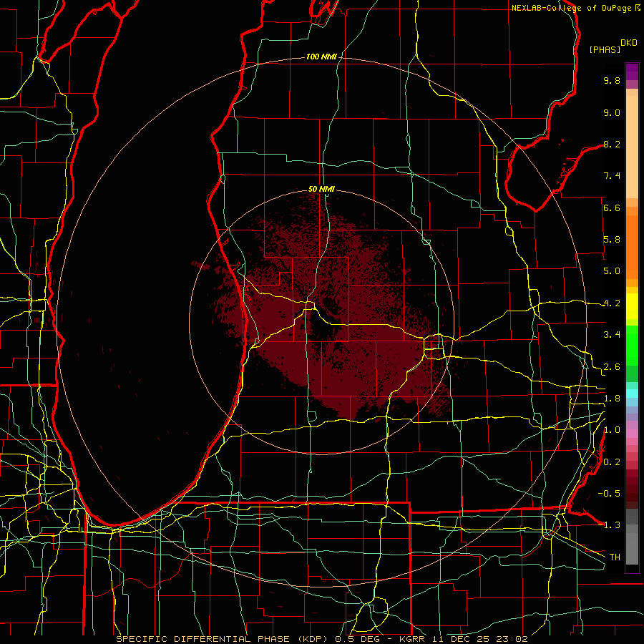Click the TH label at scale bottom
The height and width of the screenshot is (644, 644).
[615, 557]
